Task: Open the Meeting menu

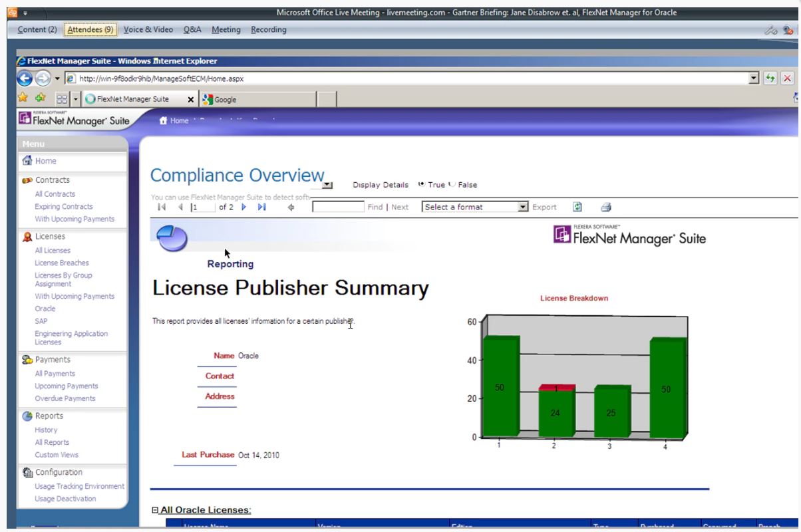Action: point(226,29)
